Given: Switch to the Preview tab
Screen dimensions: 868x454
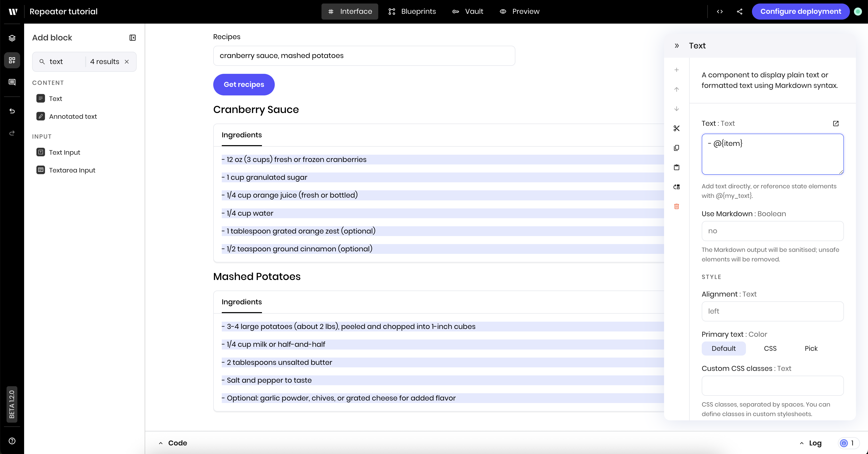Looking at the screenshot, I should coord(519,12).
